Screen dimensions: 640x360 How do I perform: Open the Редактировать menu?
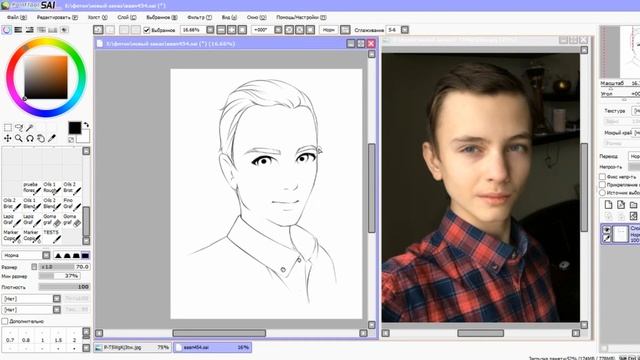coord(57,18)
